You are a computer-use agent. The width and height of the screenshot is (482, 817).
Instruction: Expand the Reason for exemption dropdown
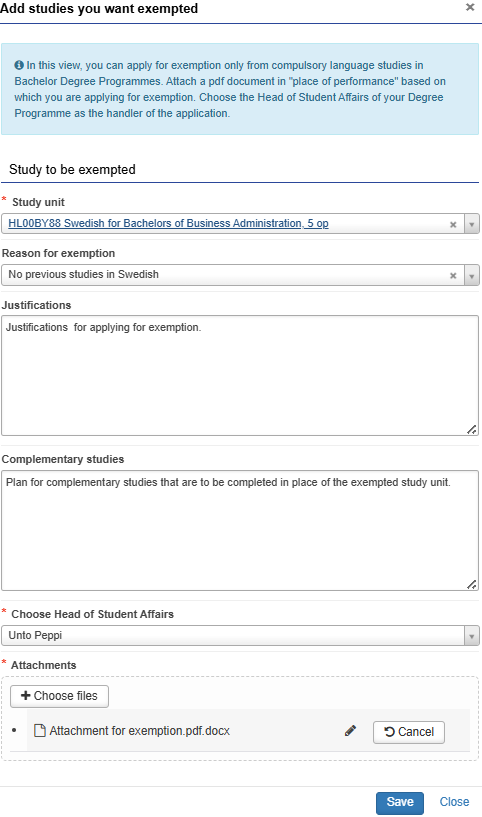pos(472,275)
